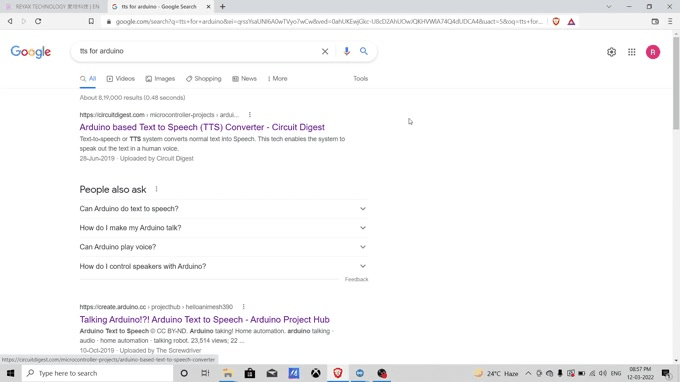This screenshot has height=382, width=680.
Task: Click the forward navigation arrow
Action: pyautogui.click(x=23, y=21)
